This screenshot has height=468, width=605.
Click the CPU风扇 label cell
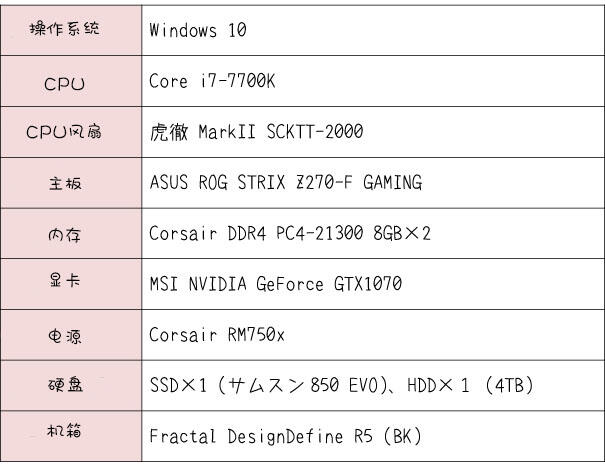[71, 132]
